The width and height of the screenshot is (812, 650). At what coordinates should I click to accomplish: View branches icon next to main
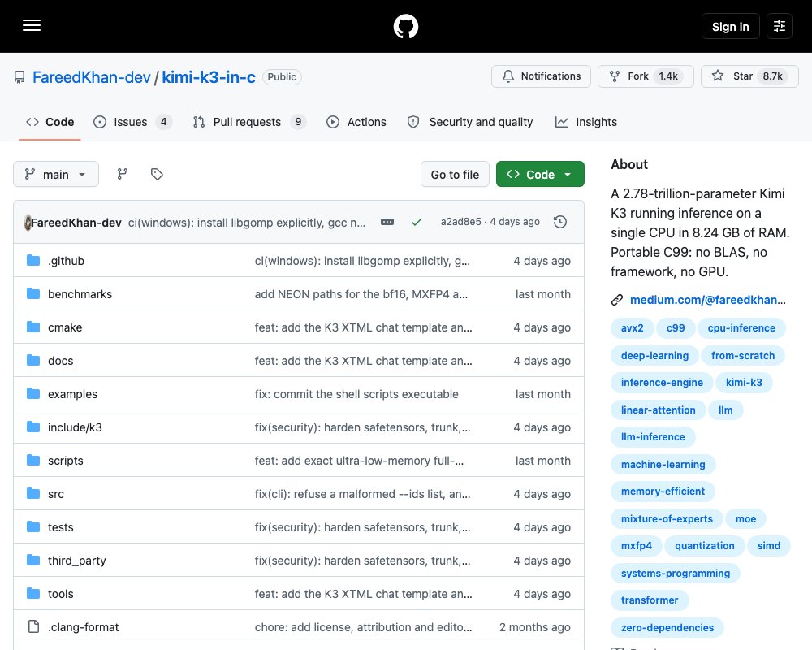pos(123,174)
